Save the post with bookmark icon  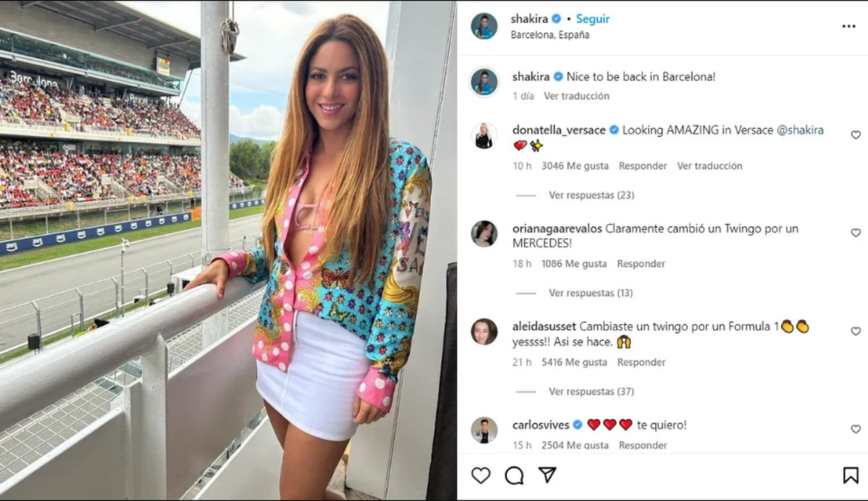pos(851,475)
